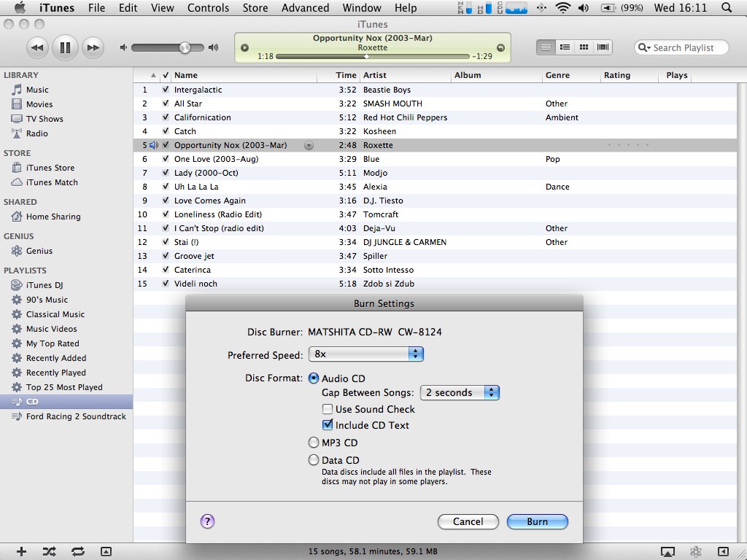Toggle repeat playback
The height and width of the screenshot is (560, 747).
(77, 551)
